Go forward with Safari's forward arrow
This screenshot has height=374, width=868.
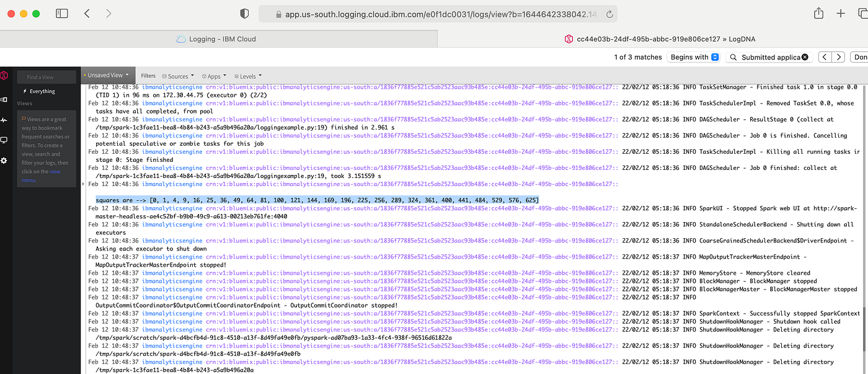point(108,13)
